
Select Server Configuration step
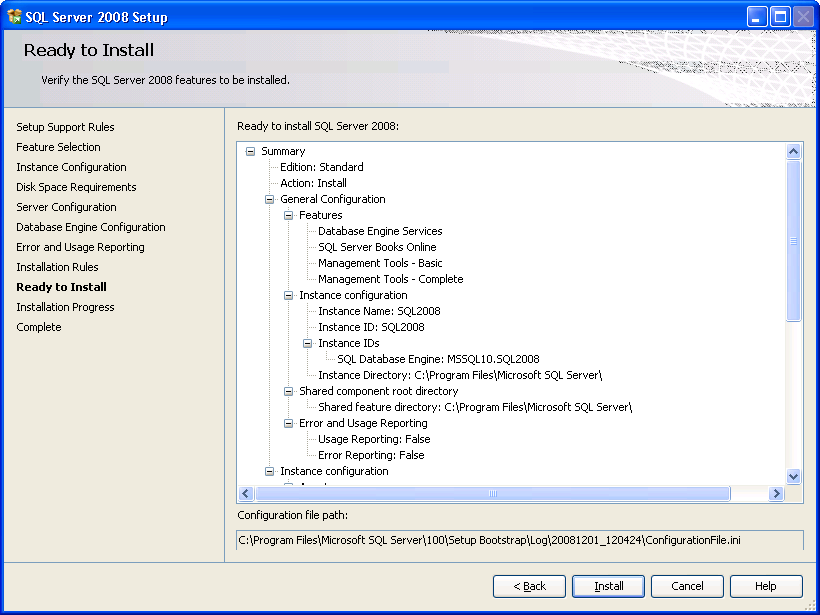66,207
